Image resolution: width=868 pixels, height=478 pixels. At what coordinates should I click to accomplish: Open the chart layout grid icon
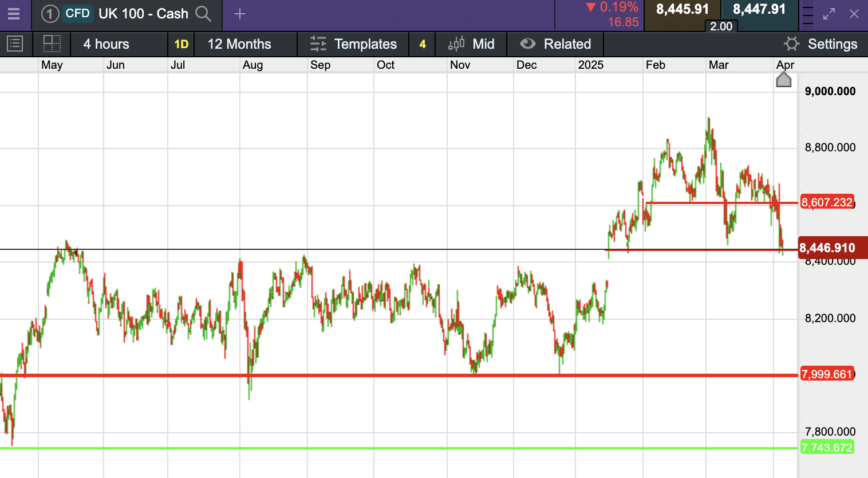pos(52,44)
